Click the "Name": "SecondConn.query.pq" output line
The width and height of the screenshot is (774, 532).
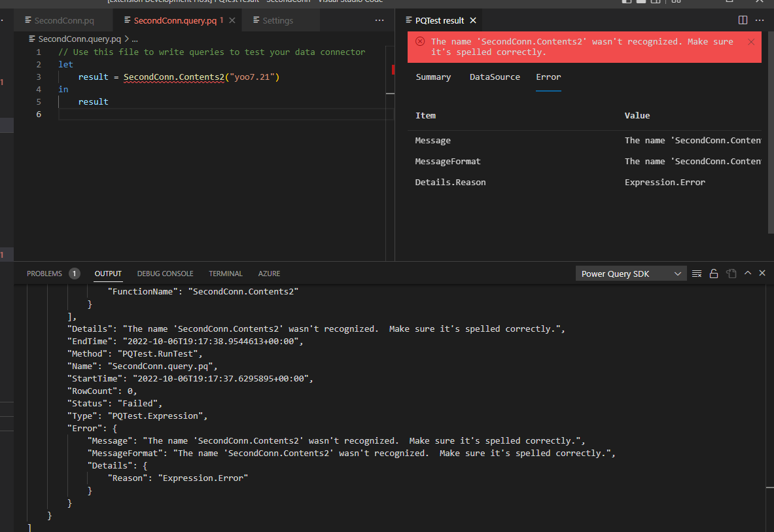tap(142, 366)
